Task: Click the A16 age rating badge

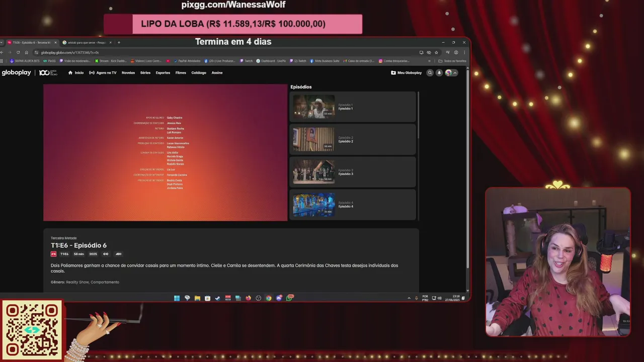Action: (53, 254)
